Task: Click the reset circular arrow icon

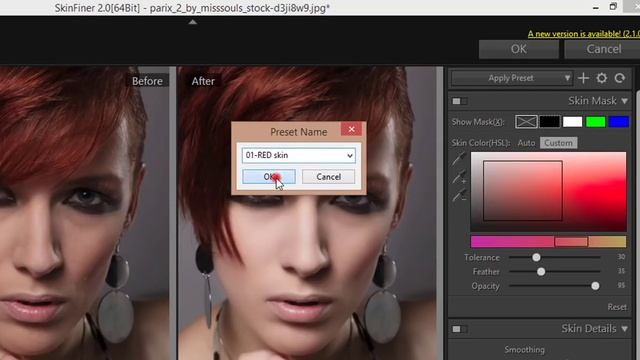Action: point(620,78)
